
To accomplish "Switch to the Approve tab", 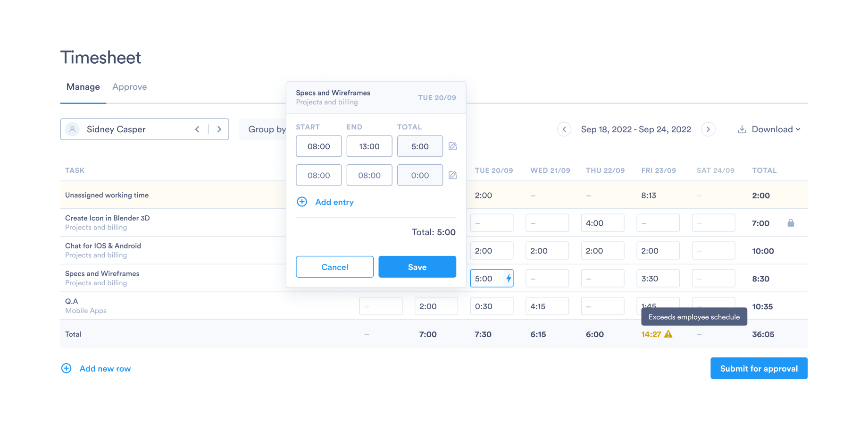I will (129, 87).
